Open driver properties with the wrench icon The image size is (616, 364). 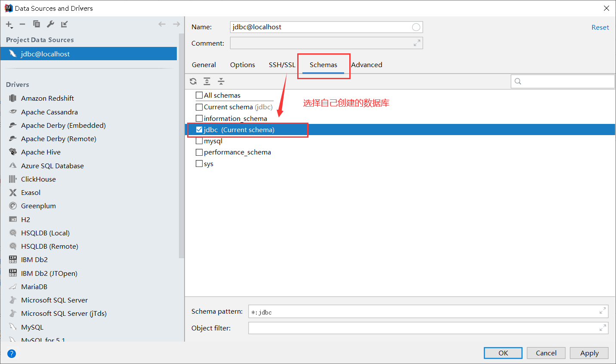(x=50, y=25)
